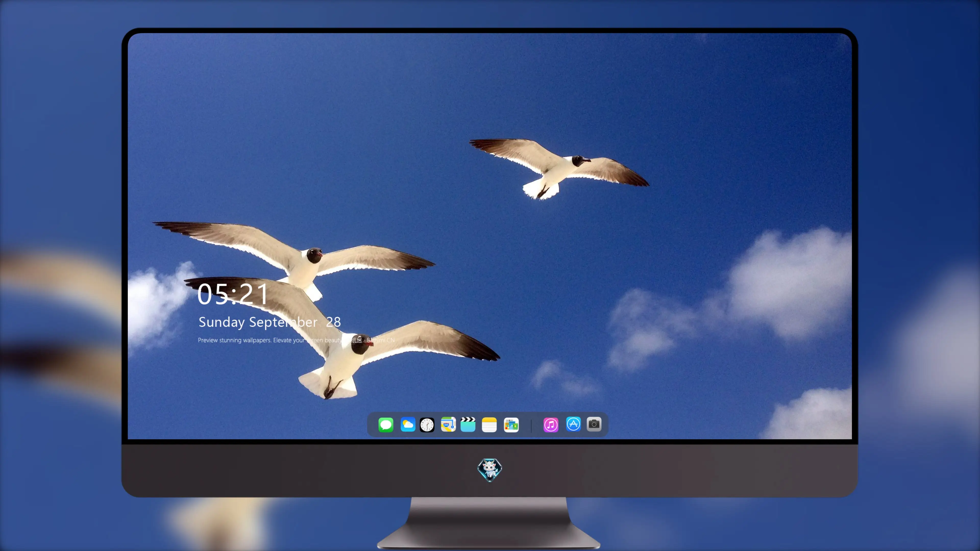
Task: Click the Sunday September 28 date text
Action: click(270, 322)
